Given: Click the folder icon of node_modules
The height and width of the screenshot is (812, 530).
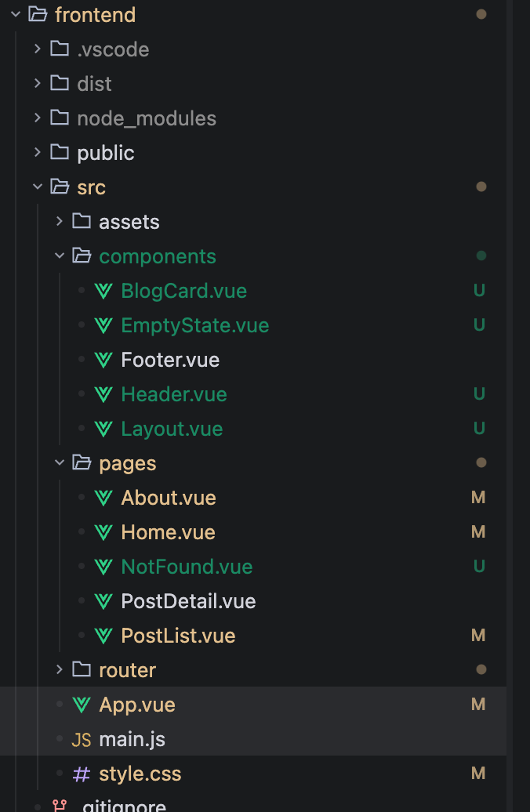Looking at the screenshot, I should [x=60, y=118].
